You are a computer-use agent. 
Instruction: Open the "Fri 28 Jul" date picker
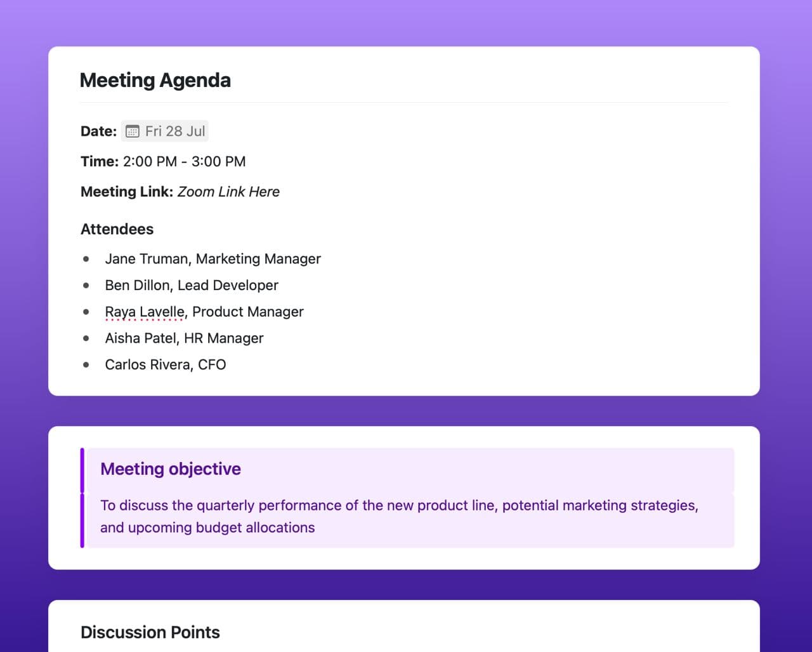pyautogui.click(x=175, y=131)
